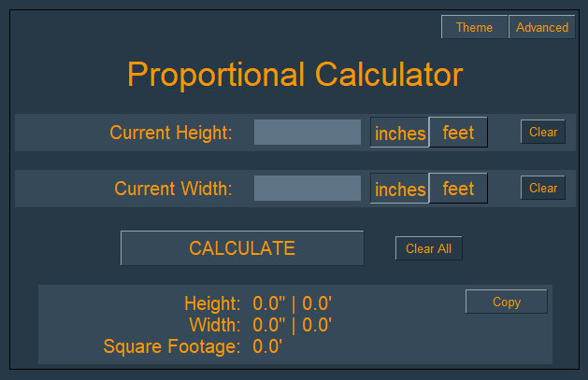
Task: Click the Current Height label text
Action: tap(171, 133)
